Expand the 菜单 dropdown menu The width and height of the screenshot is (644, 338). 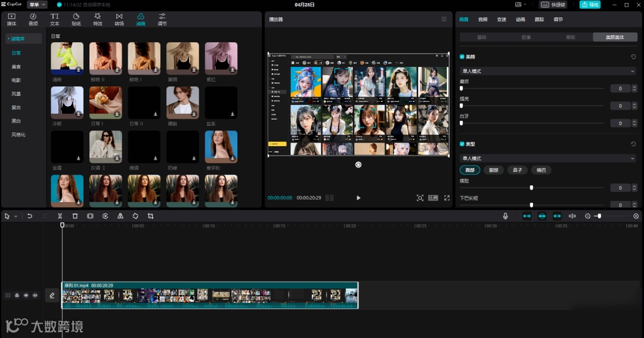pos(36,4)
